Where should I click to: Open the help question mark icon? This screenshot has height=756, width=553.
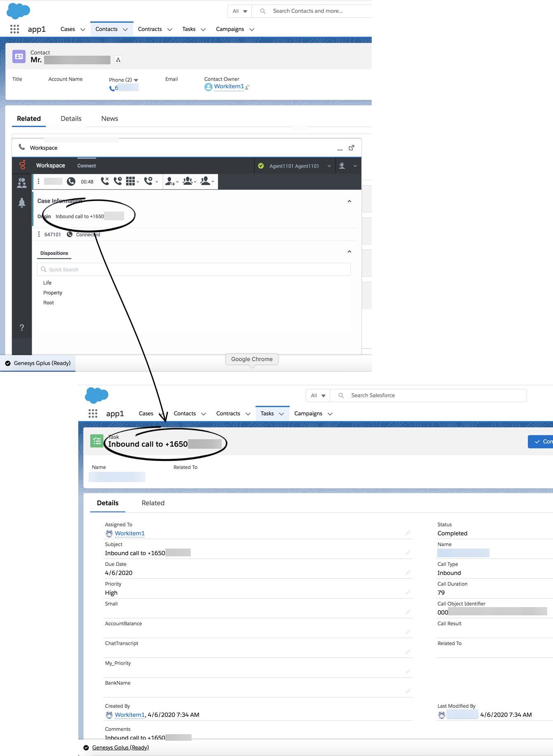point(22,327)
